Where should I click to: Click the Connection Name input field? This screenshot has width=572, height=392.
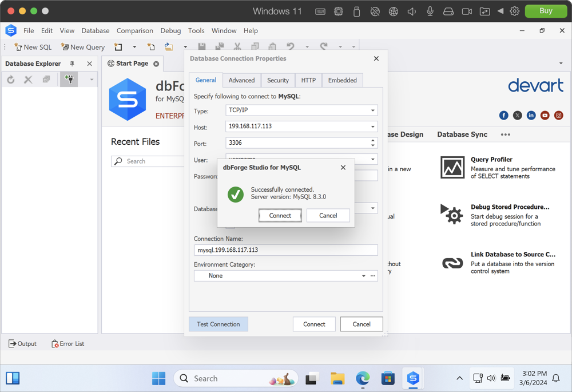tap(286, 250)
